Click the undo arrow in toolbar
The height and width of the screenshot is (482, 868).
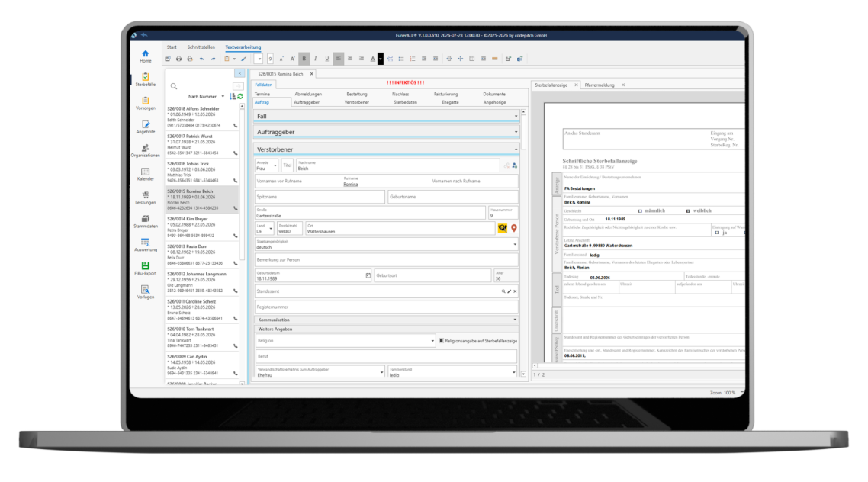pyautogui.click(x=201, y=59)
